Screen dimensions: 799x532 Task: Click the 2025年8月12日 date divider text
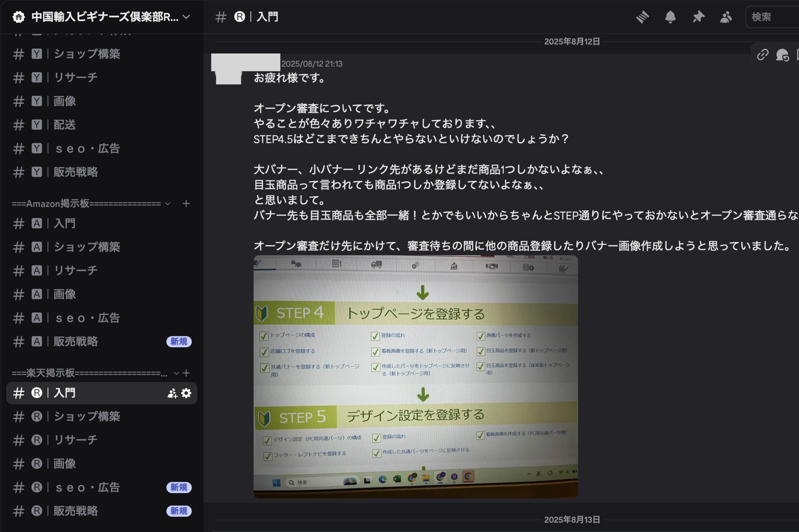pyautogui.click(x=572, y=42)
